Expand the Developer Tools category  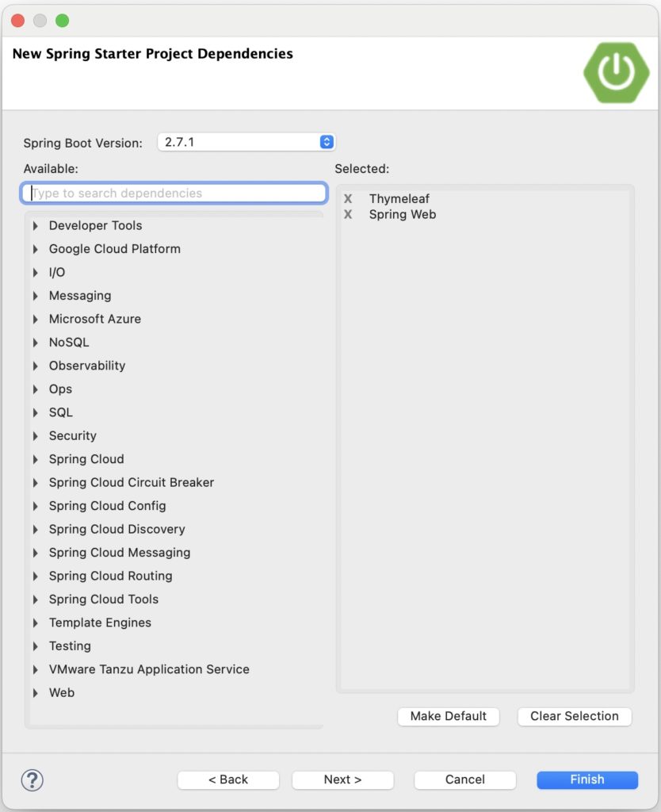pos(36,226)
